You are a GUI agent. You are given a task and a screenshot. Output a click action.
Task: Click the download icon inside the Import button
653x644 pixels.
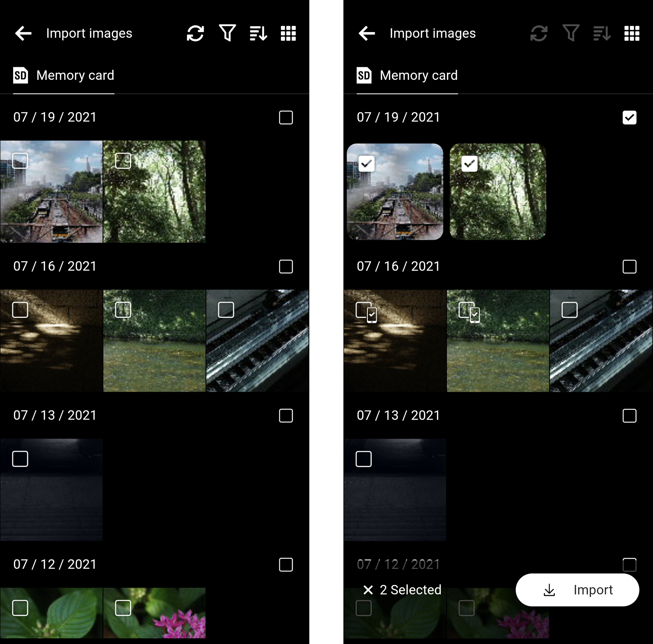coord(550,590)
